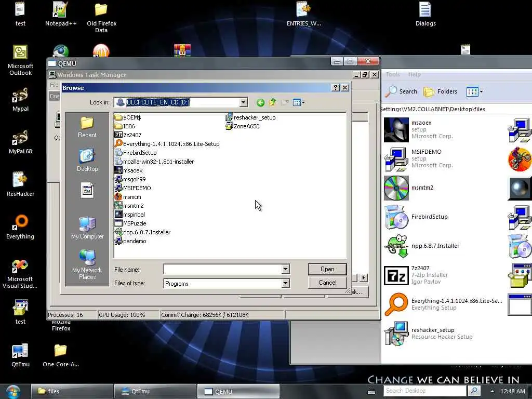Image resolution: width=532 pixels, height=399 pixels.
Task: Open the Tools menu in files window
Action: pyautogui.click(x=393, y=74)
